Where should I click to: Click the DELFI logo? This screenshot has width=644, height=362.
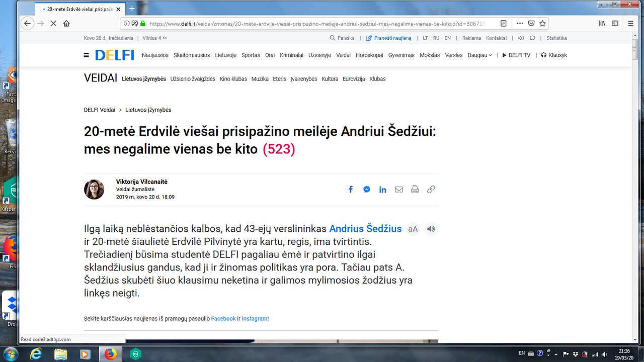point(115,55)
